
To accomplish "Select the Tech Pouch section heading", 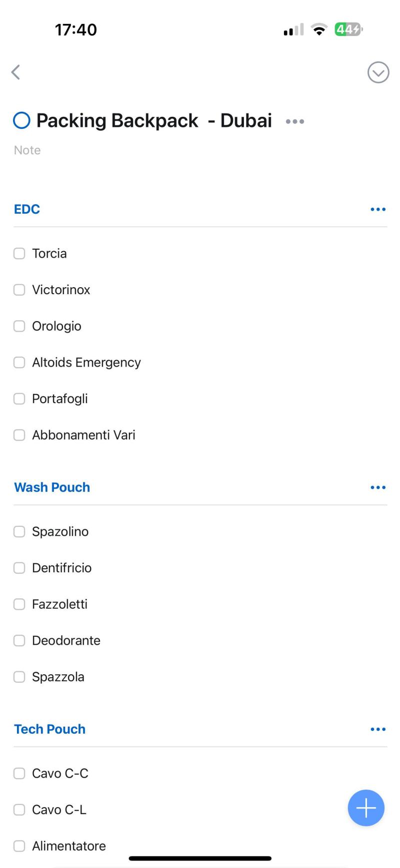I will click(x=49, y=729).
